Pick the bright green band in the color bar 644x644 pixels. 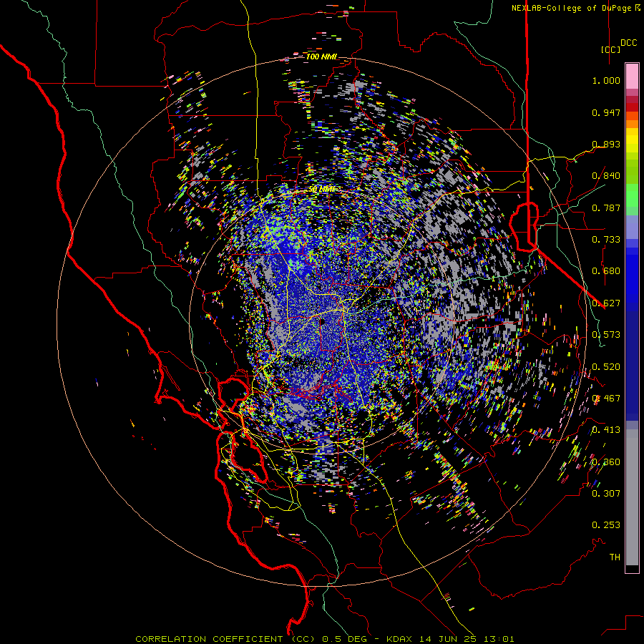632,195
